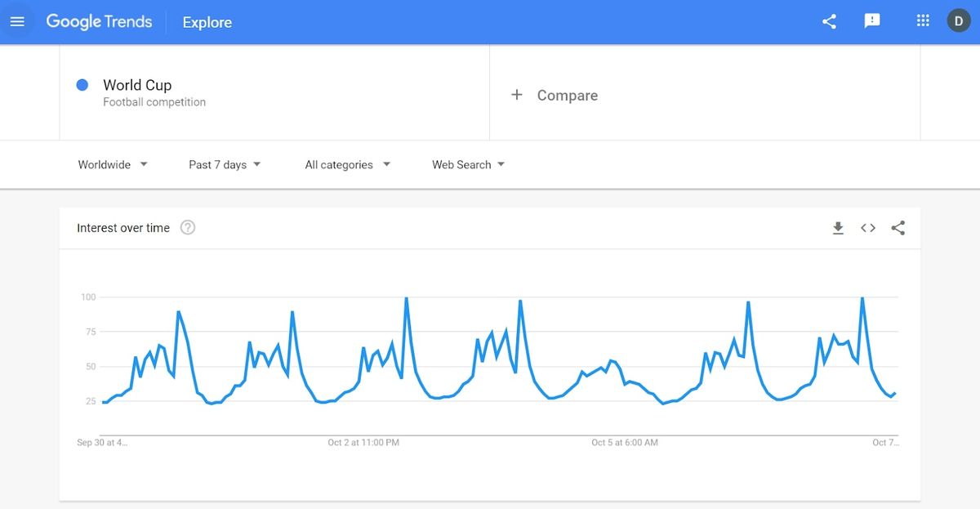Download the Interest over time CSV data
The width and height of the screenshot is (980, 509).
tap(838, 228)
